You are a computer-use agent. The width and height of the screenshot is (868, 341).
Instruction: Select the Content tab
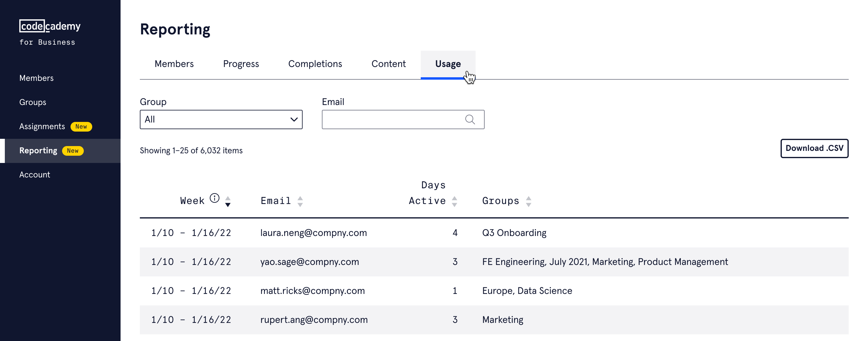[388, 64]
